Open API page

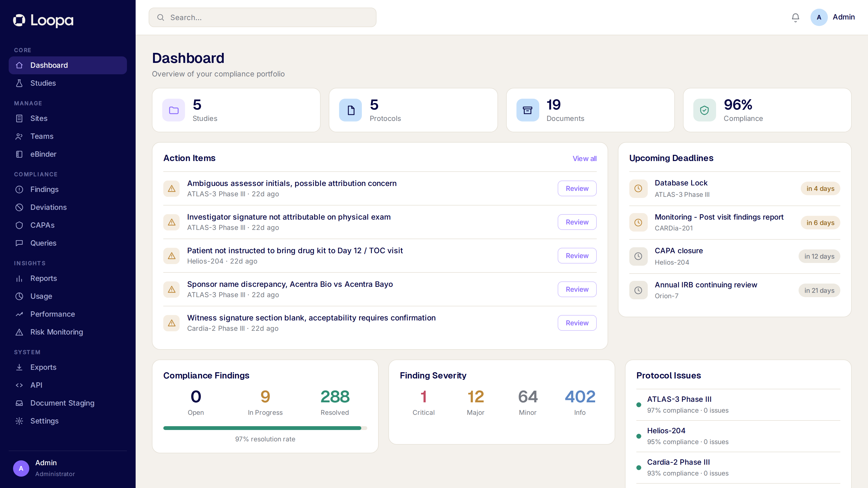68,385
